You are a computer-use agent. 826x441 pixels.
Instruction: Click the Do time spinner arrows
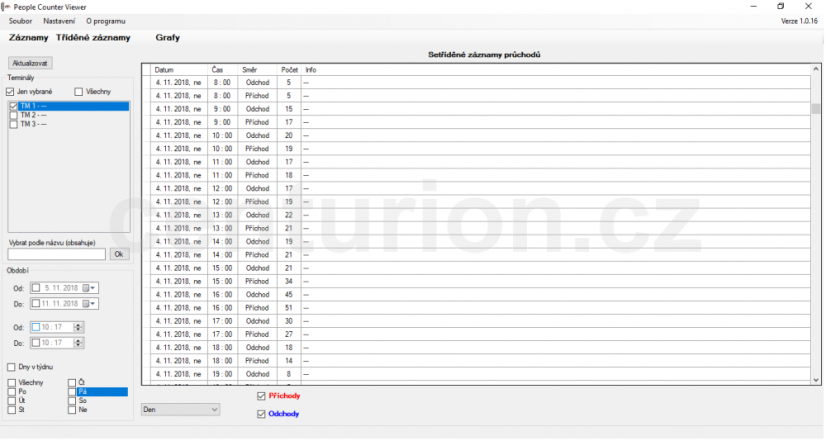click(78, 344)
